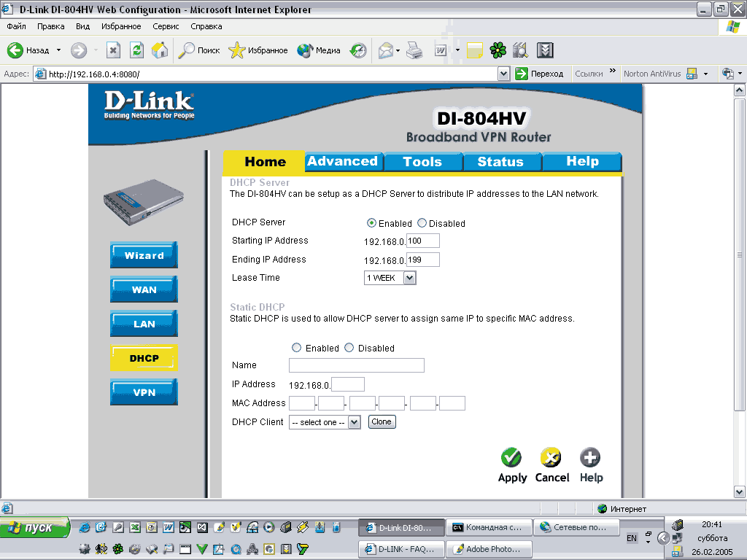Enable the DHCP Server radio button
The height and width of the screenshot is (560, 747).
371,223
